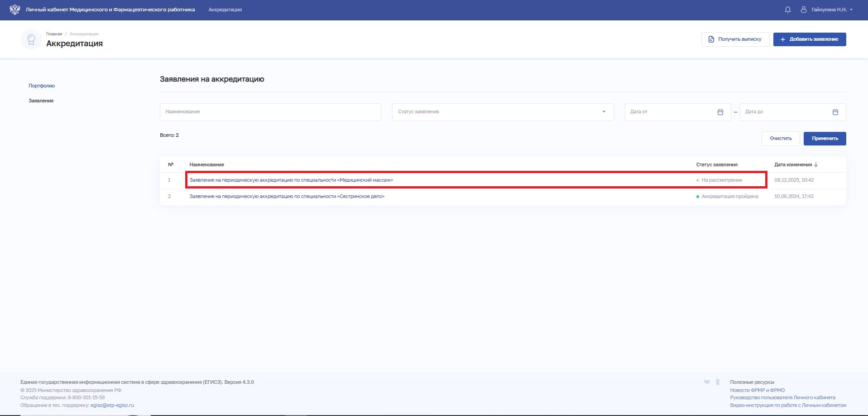Open the 'Дата от' calendar picker icon

click(x=720, y=112)
